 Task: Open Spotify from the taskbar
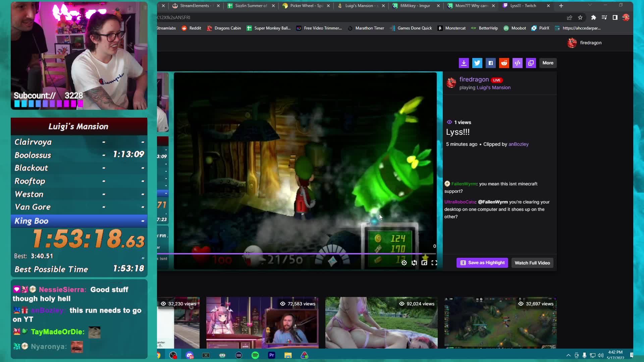tap(255, 355)
